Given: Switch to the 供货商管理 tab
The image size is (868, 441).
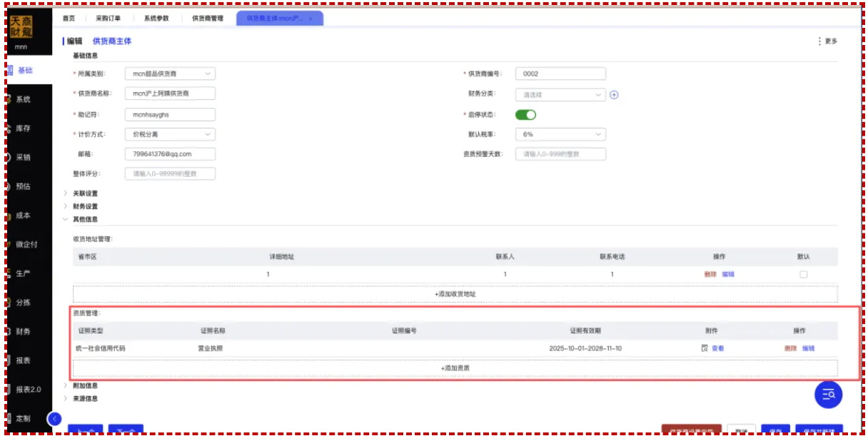Looking at the screenshot, I should pos(208,19).
